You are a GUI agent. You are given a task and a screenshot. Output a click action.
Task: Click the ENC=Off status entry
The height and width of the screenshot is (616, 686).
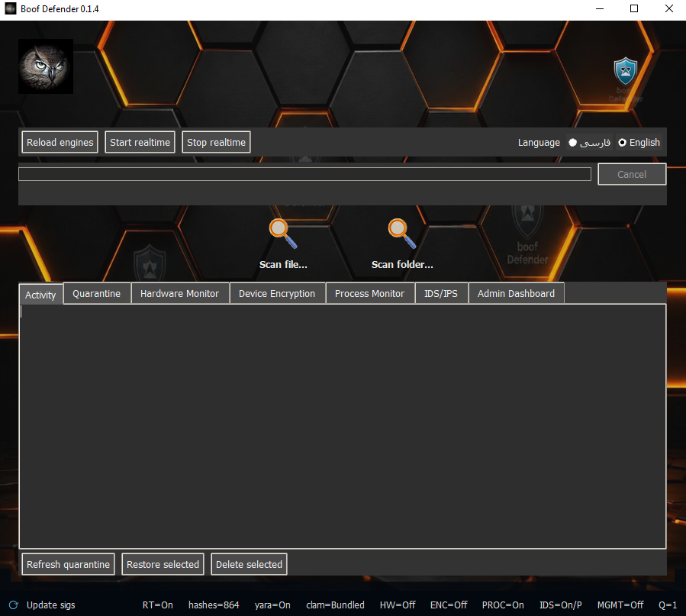coord(449,605)
